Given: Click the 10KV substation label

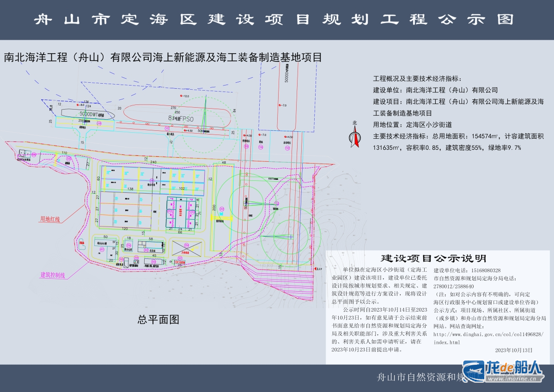Looking at the screenshot, I should point(179,262).
